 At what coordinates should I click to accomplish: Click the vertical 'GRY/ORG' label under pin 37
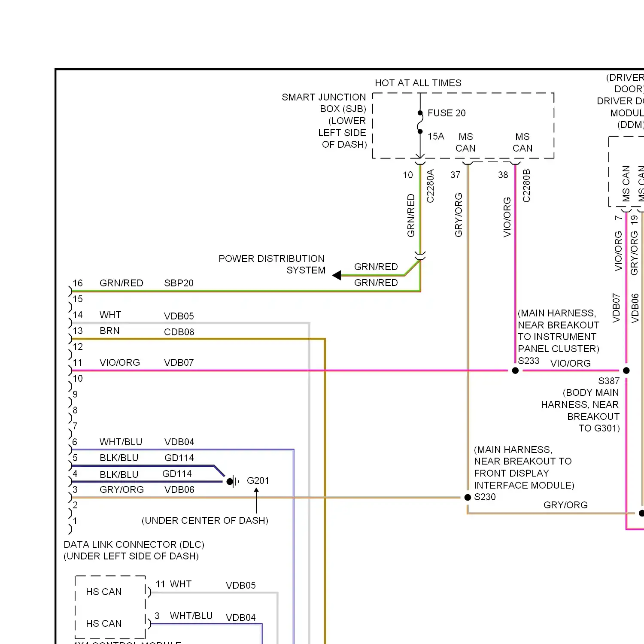click(x=459, y=215)
